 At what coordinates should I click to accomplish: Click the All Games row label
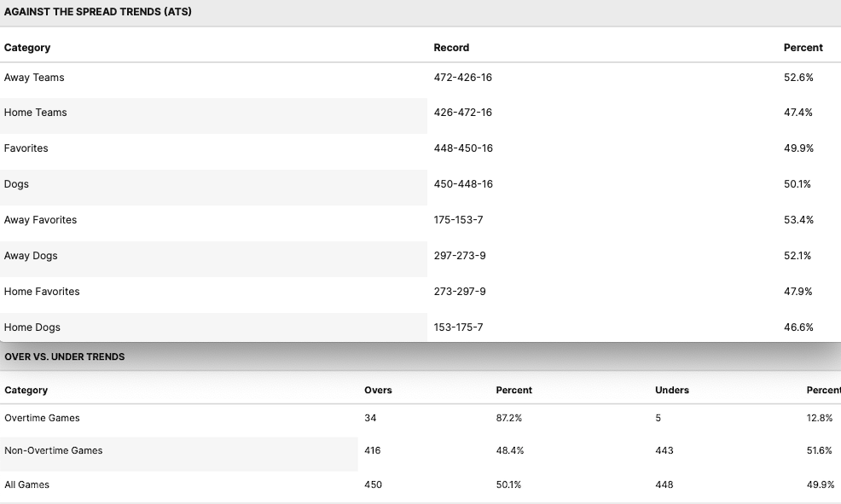click(x=26, y=484)
